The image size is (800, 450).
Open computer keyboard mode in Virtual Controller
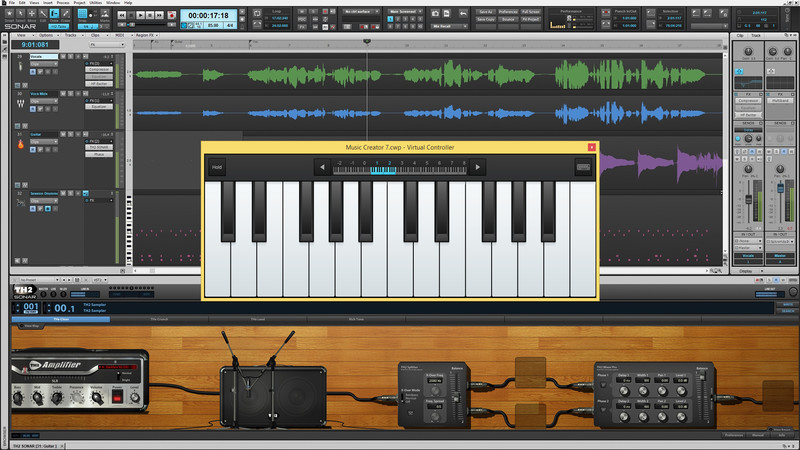tap(583, 167)
